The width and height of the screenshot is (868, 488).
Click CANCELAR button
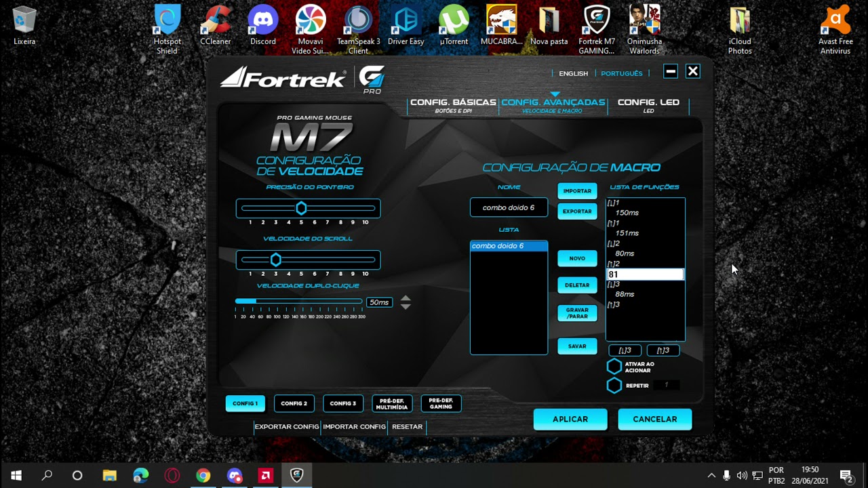coord(655,419)
